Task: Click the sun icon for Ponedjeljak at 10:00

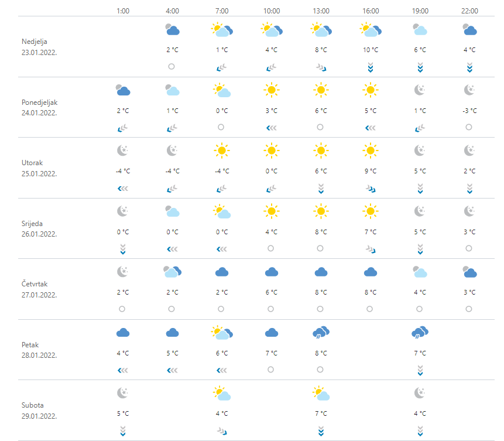Action: tap(270, 90)
